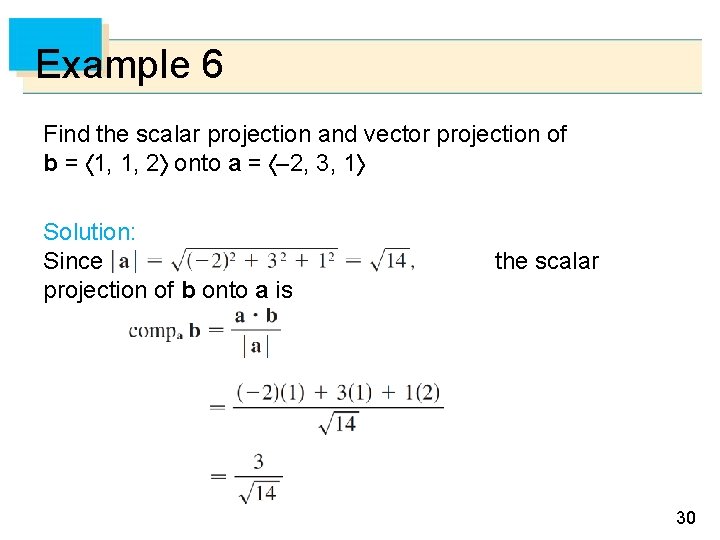This screenshot has width=720, height=540.
Task: Click the square root of (−2)² + 3² + 1²
Action: (254, 260)
